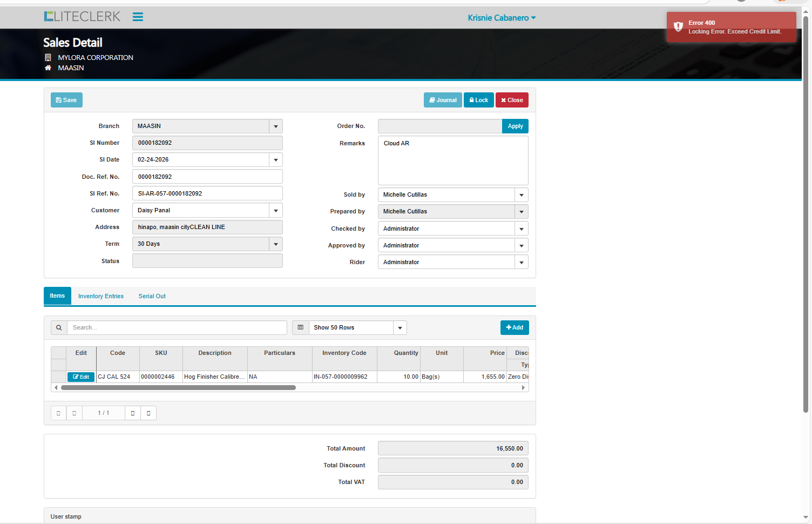Click the search magnifier icon
Viewport: 812px width, 524px height.
click(59, 327)
